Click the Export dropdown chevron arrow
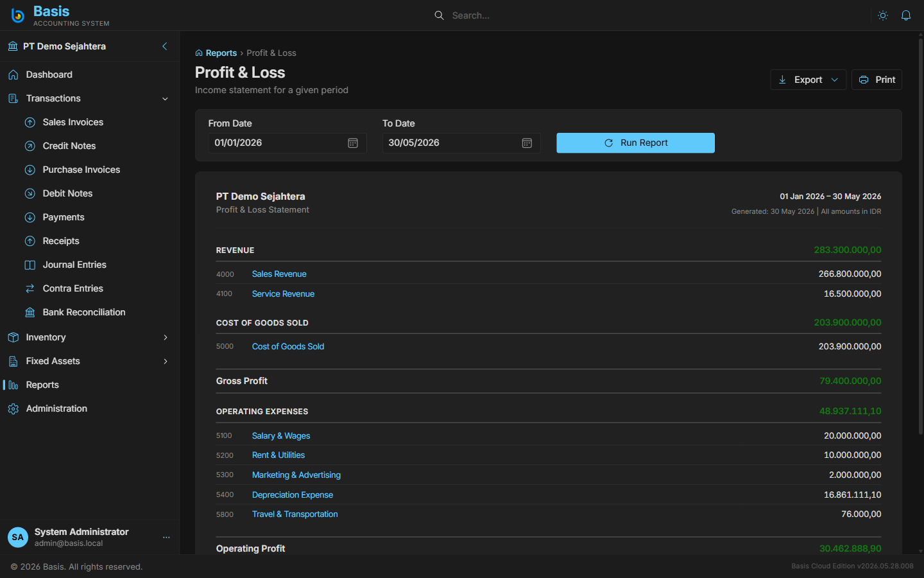Viewport: 924px width, 578px height. (834, 80)
